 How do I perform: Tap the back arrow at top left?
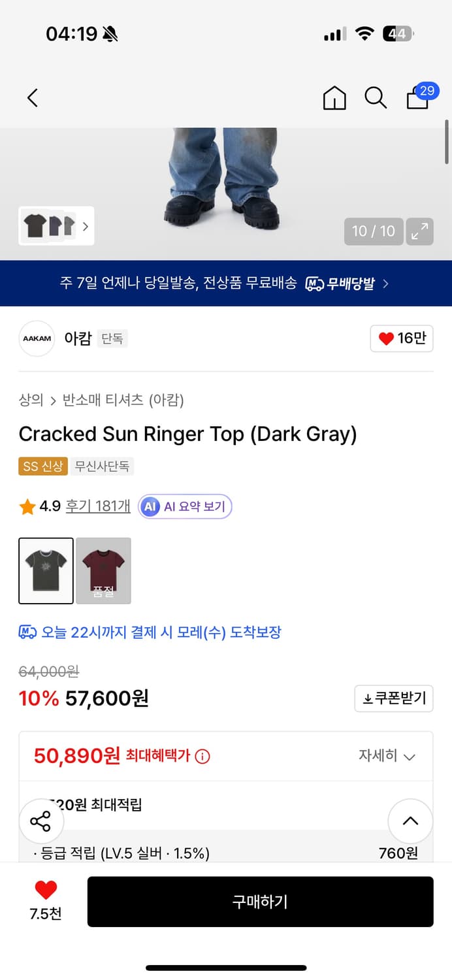[33, 97]
